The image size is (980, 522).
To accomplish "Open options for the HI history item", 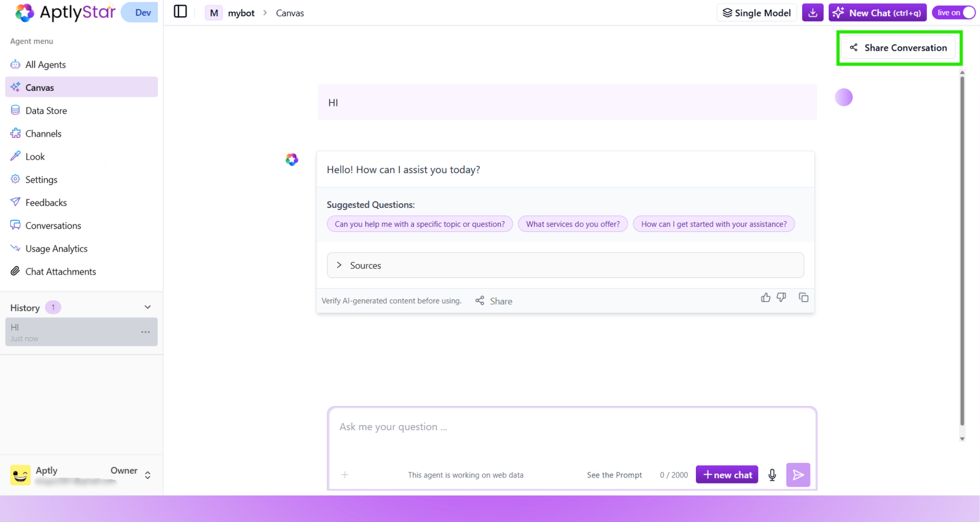I will pos(145,332).
